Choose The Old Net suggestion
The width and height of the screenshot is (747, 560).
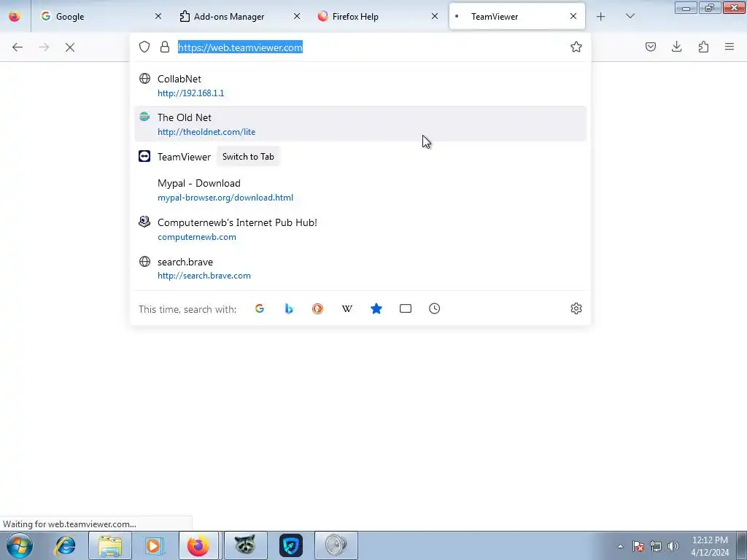click(360, 124)
